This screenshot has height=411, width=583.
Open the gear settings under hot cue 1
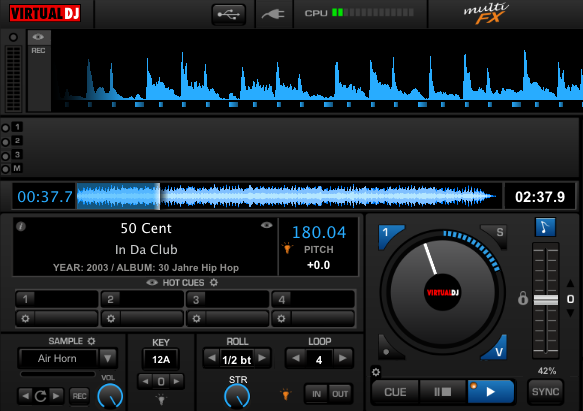(x=25, y=319)
